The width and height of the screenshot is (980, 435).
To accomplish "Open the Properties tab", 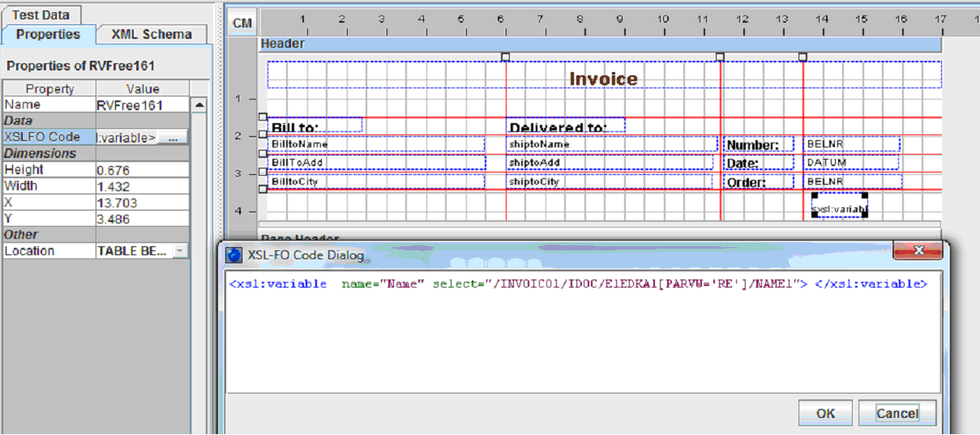I will [48, 34].
